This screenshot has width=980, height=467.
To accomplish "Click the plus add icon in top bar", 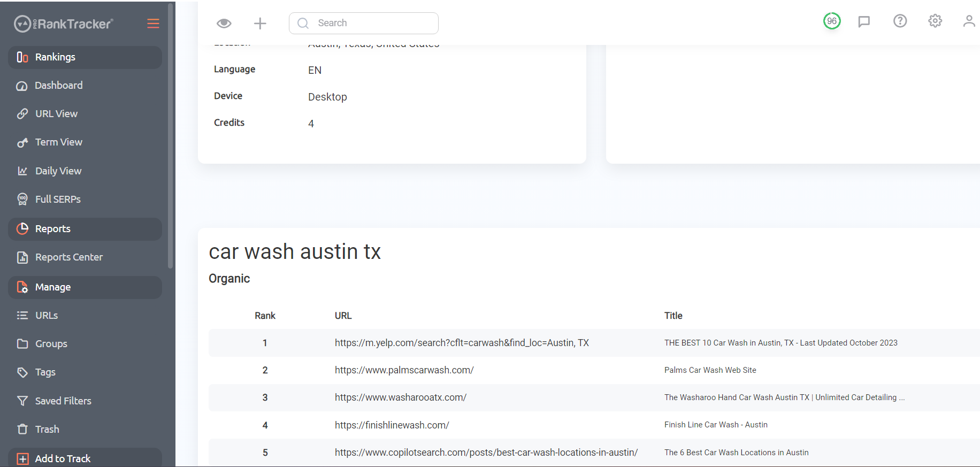I will click(260, 23).
